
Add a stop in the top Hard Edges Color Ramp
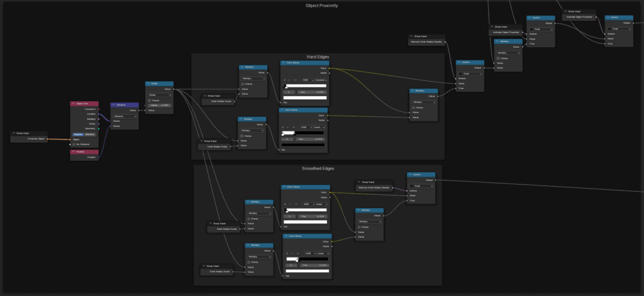pos(286,80)
